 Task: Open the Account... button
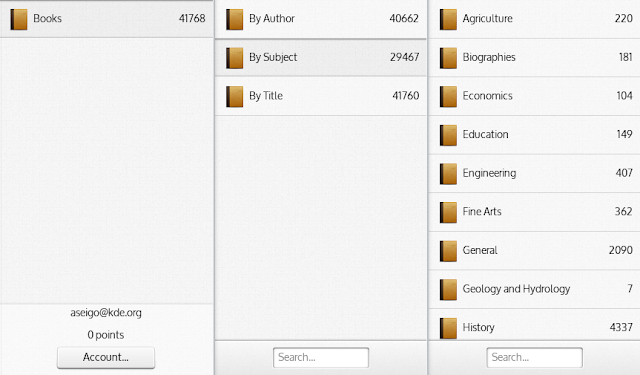point(106,357)
